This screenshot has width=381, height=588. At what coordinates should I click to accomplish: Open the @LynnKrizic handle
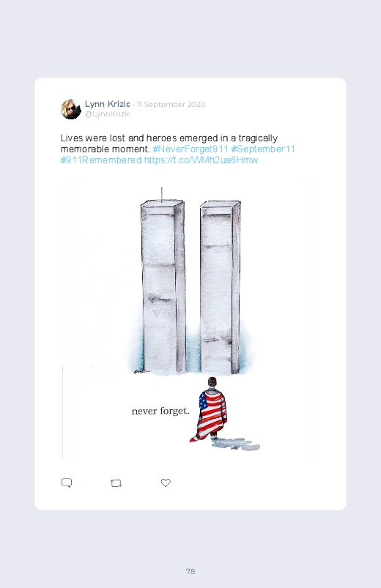tap(108, 114)
